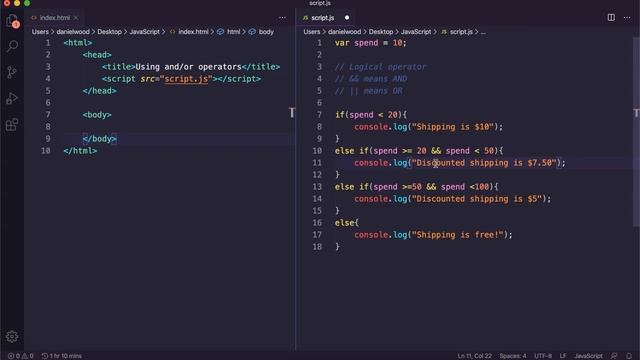The height and width of the screenshot is (360, 640).
Task: Open more actions for left editor group
Action: pos(282,18)
